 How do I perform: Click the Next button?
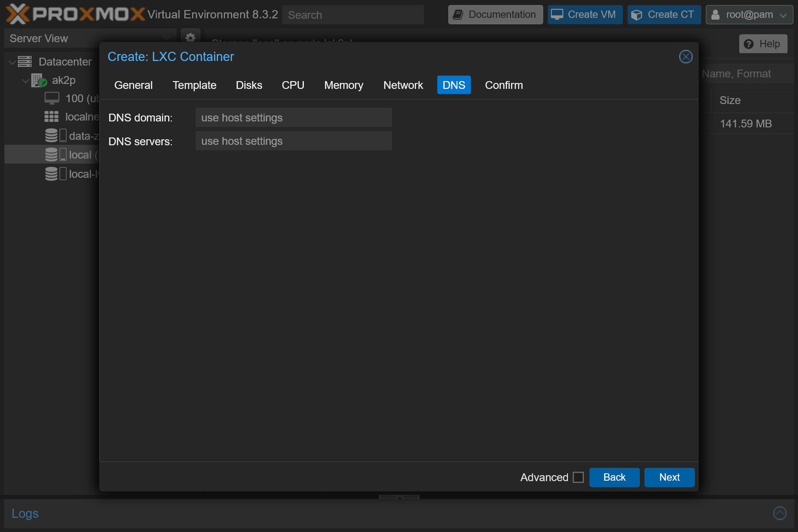(x=669, y=477)
